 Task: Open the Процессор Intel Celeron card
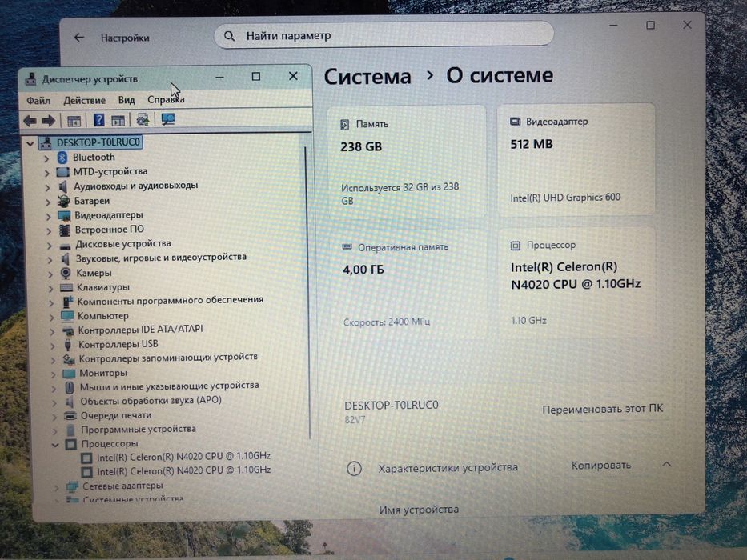pyautogui.click(x=577, y=283)
